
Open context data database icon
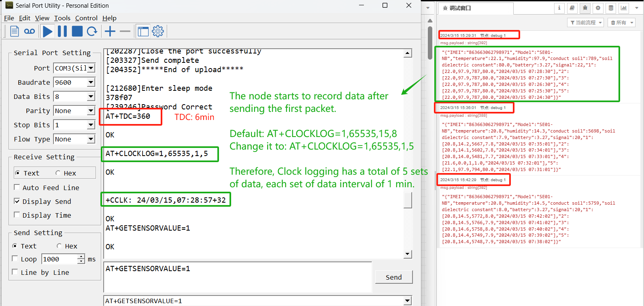click(611, 8)
